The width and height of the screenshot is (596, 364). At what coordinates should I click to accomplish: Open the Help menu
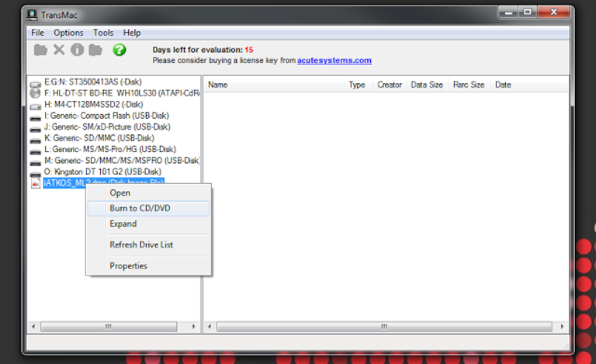[x=132, y=33]
